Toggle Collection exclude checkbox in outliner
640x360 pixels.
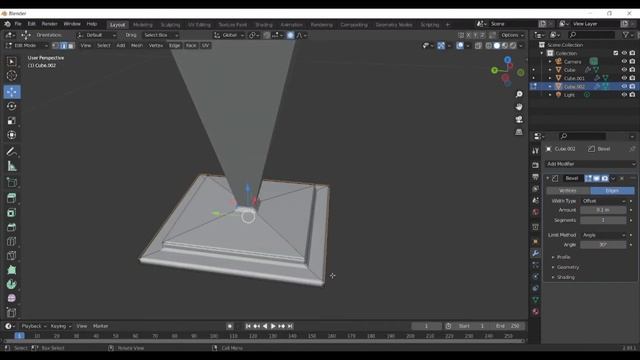(616, 53)
